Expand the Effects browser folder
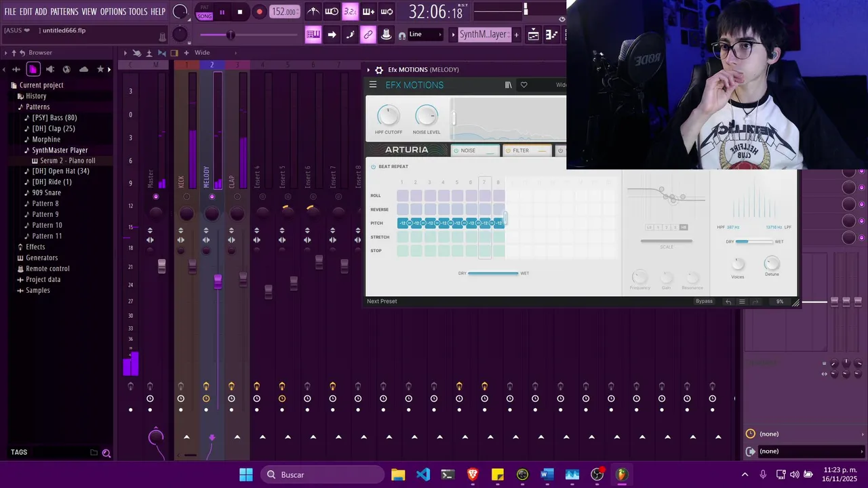Viewport: 868px width, 488px height. coord(35,247)
